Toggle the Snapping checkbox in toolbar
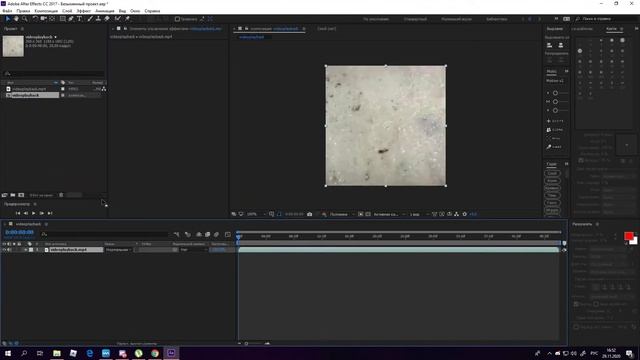This screenshot has width=640, height=360. click(177, 19)
